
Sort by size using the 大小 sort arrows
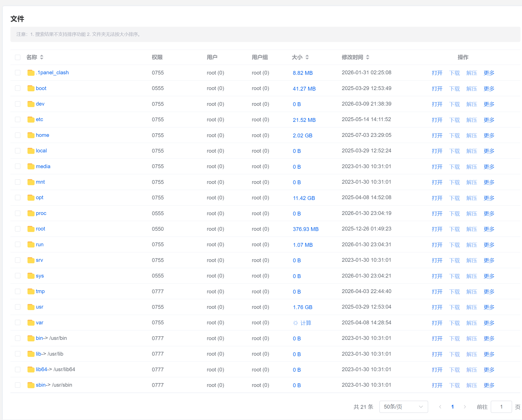307,57
